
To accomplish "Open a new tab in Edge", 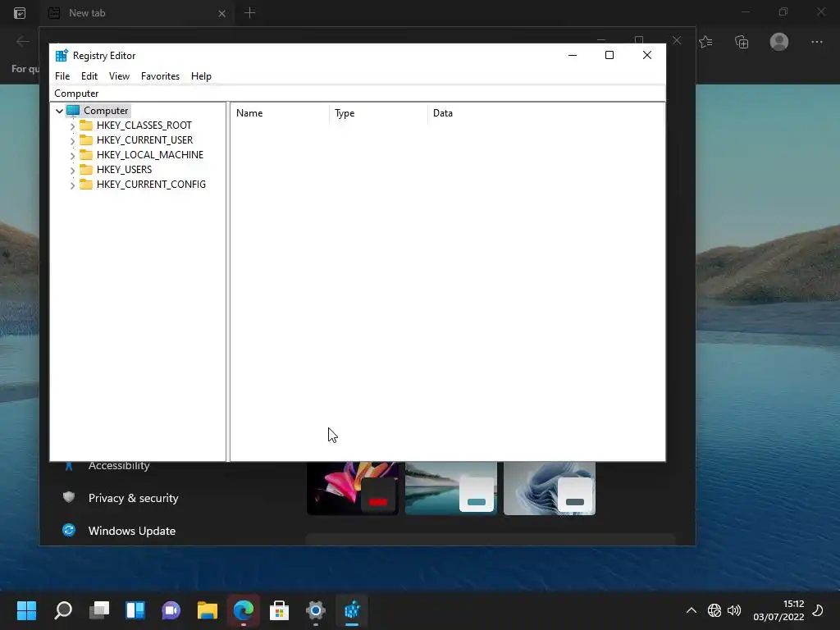I will coord(249,13).
